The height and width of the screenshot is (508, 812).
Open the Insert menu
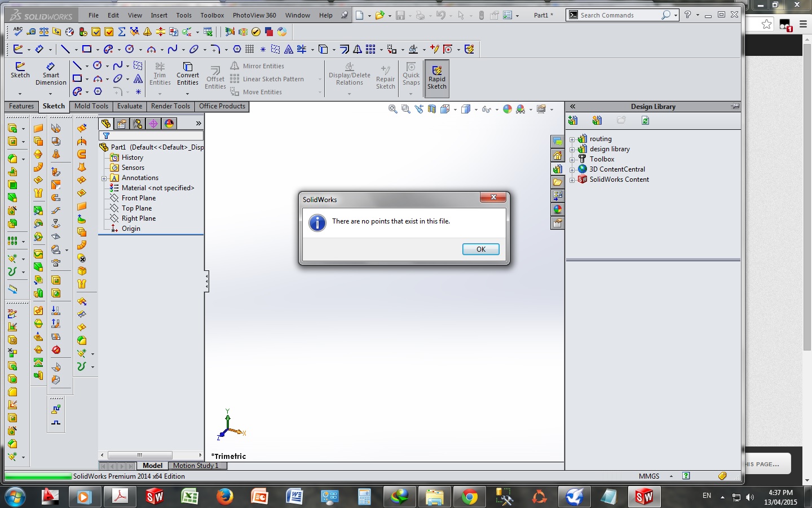(159, 15)
